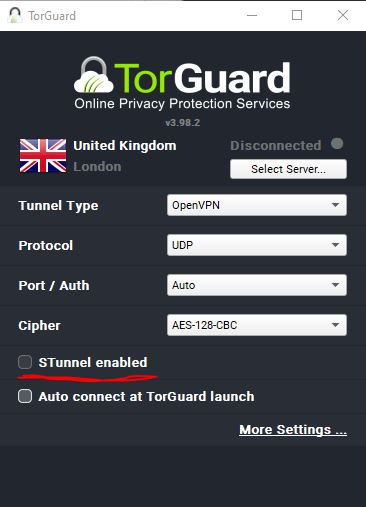366x507 pixels.
Task: Open the More Settings link
Action: [x=293, y=430]
